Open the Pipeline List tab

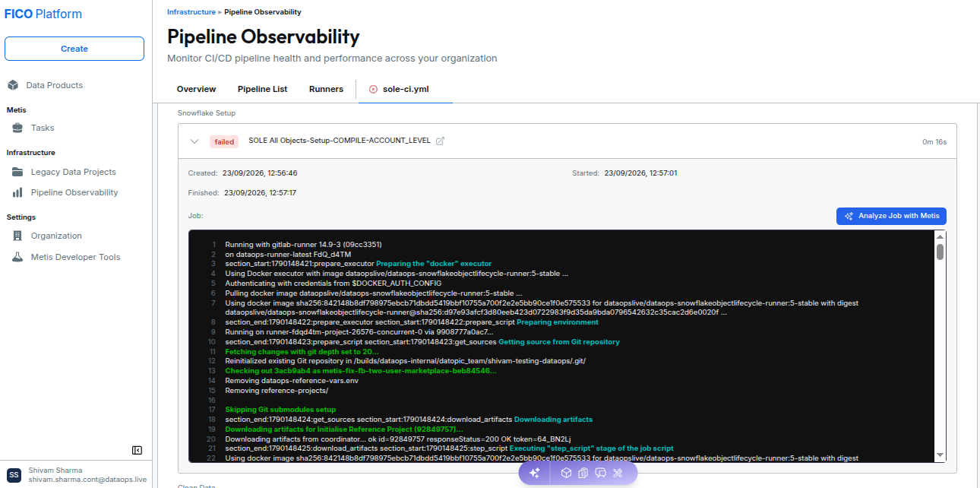(x=262, y=89)
